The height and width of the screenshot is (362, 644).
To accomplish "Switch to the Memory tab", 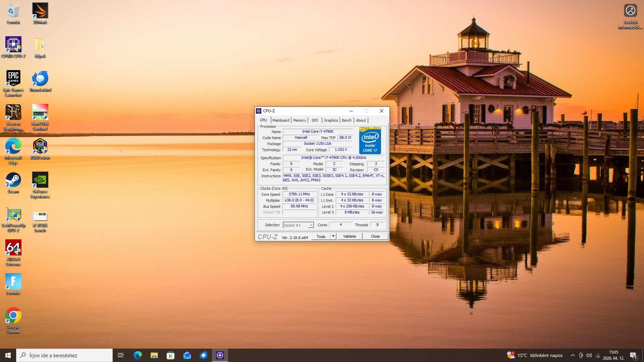I will [x=299, y=120].
